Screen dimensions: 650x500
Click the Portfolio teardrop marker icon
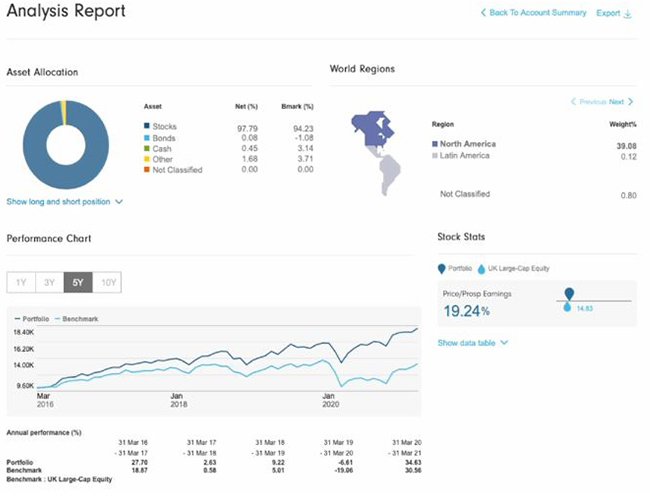tap(441, 267)
